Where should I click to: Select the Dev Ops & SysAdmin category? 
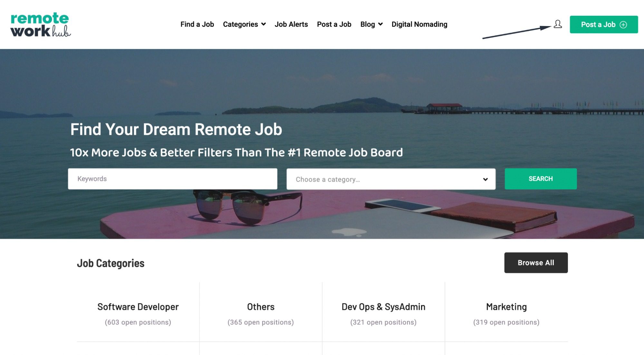(x=383, y=307)
